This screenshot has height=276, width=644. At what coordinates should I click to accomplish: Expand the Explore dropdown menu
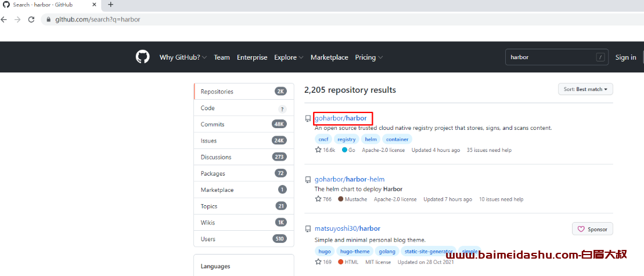289,57
